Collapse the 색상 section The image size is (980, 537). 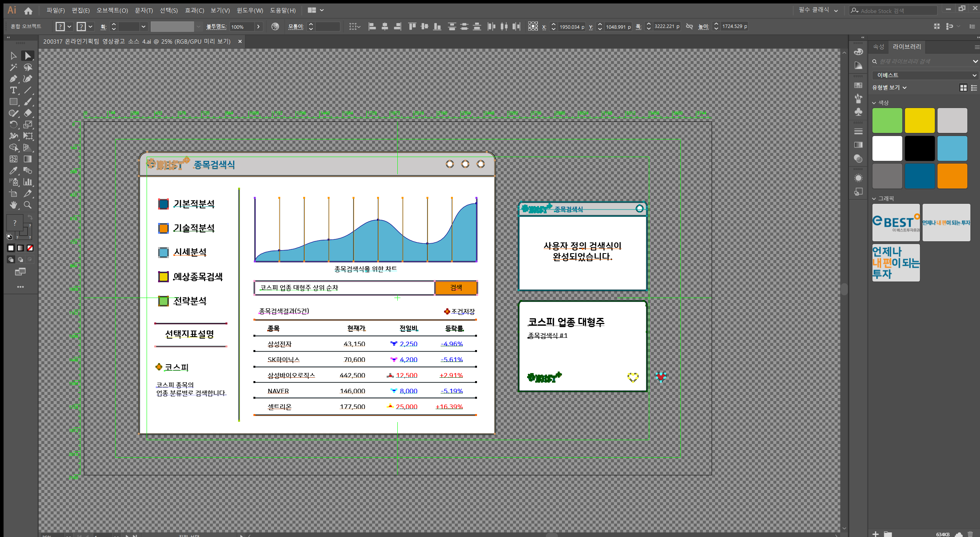[874, 103]
